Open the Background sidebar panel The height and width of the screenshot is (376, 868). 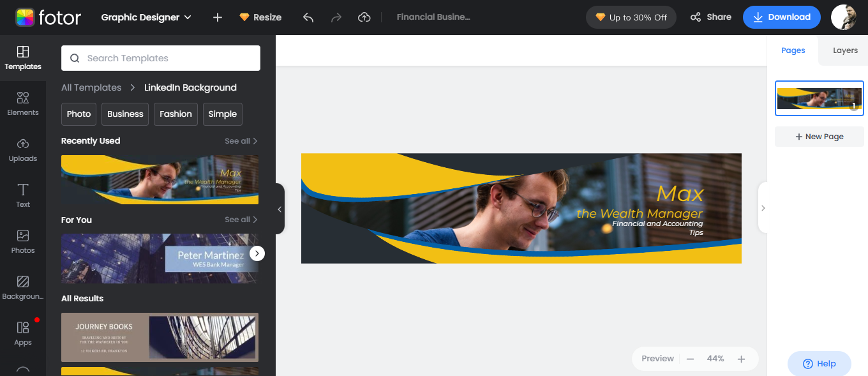coord(23,288)
